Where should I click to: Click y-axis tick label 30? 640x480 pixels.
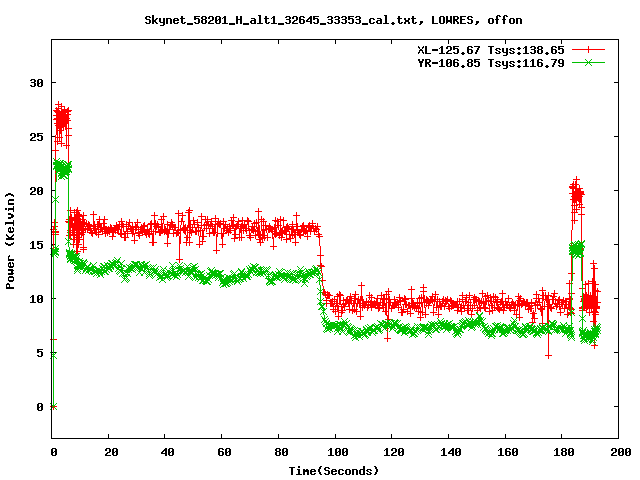pos(36,83)
